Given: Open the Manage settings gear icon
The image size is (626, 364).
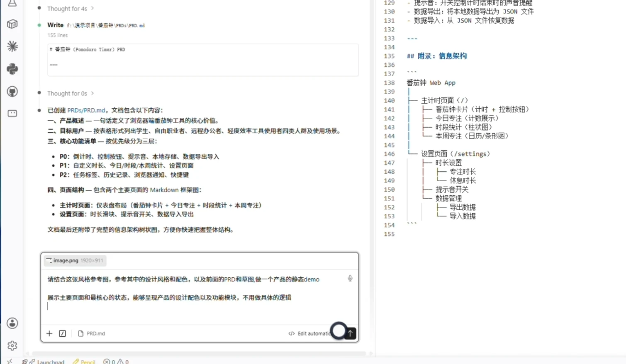Looking at the screenshot, I should pyautogui.click(x=12, y=345).
